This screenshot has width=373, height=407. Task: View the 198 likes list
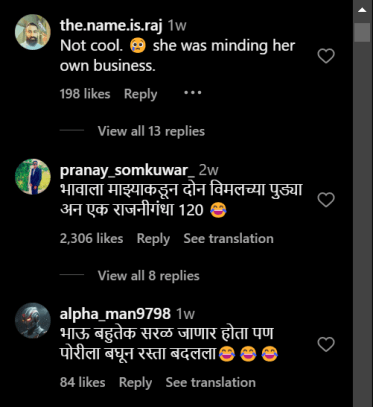85,94
